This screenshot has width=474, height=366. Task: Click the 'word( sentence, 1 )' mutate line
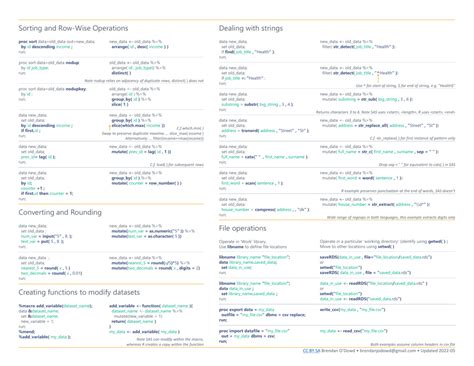pos(362,178)
